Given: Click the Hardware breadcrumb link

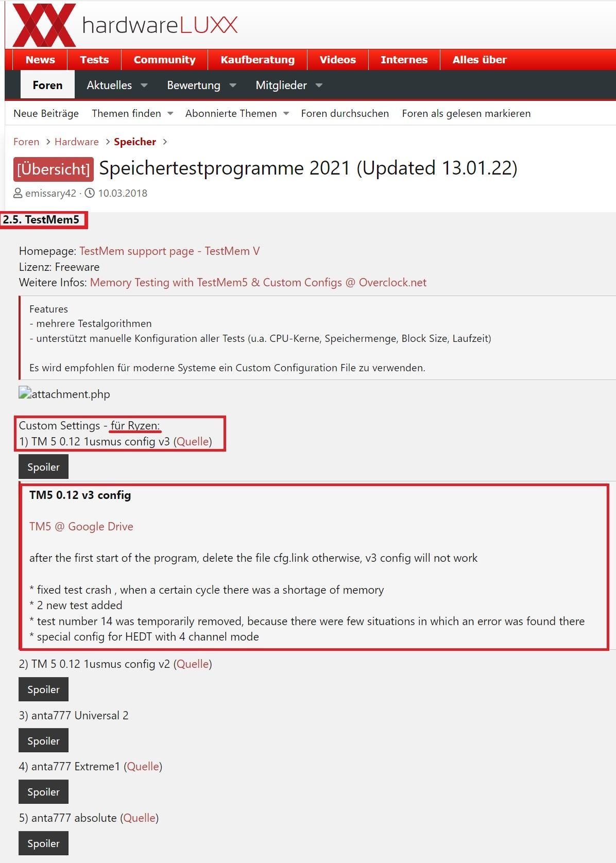Looking at the screenshot, I should (x=77, y=142).
